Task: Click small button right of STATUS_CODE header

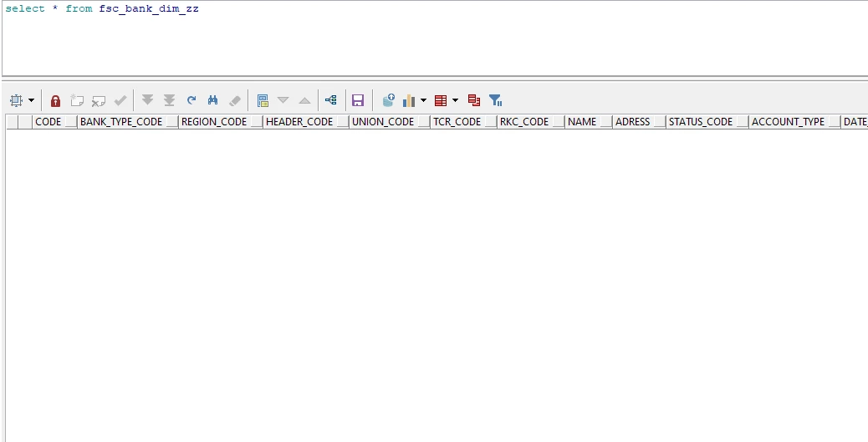Action: coord(743,122)
